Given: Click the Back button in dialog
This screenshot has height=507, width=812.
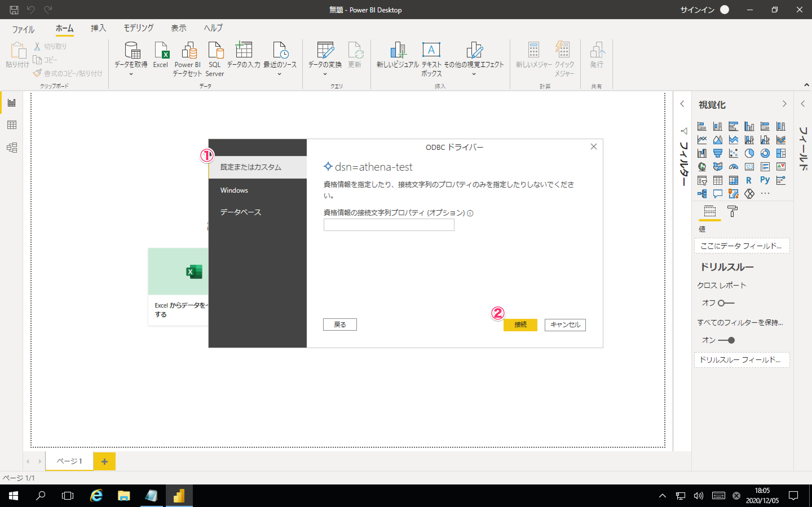Looking at the screenshot, I should coord(339,324).
